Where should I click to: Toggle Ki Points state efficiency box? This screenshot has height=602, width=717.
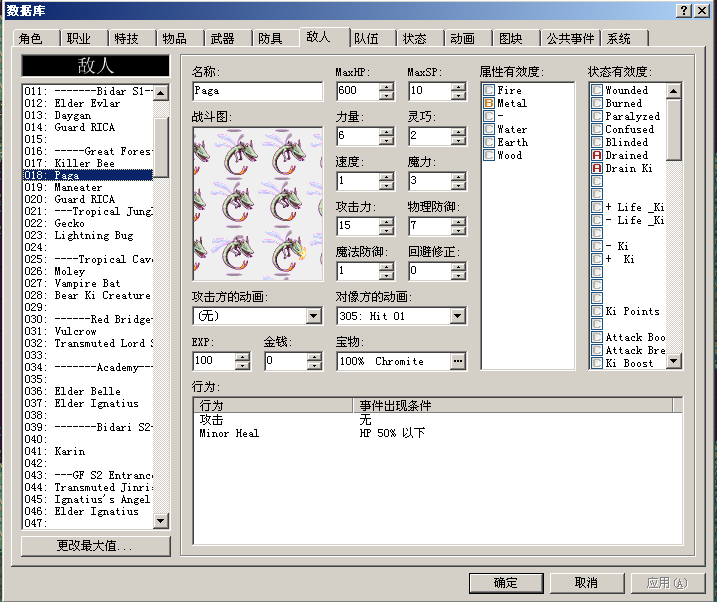coord(597,311)
